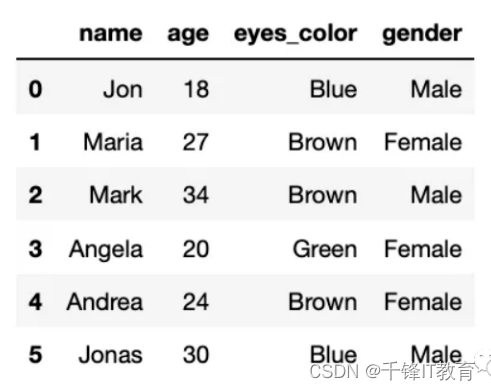Click the age value 24

coord(196,302)
